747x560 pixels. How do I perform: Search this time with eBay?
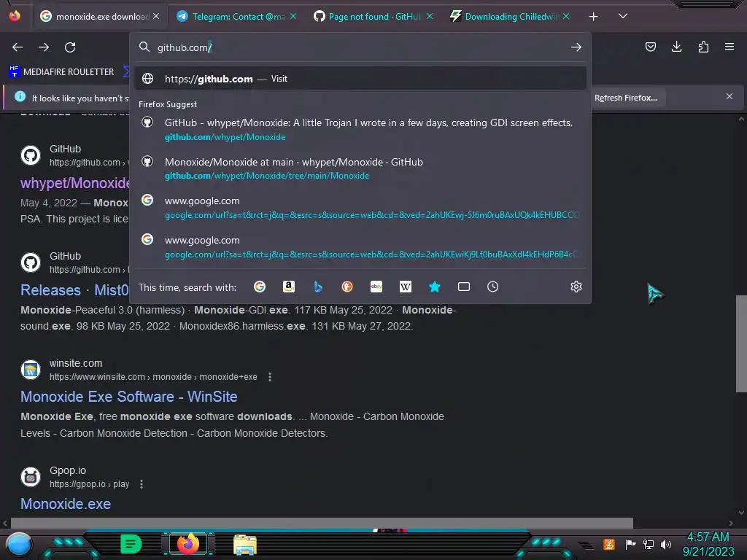(x=376, y=287)
